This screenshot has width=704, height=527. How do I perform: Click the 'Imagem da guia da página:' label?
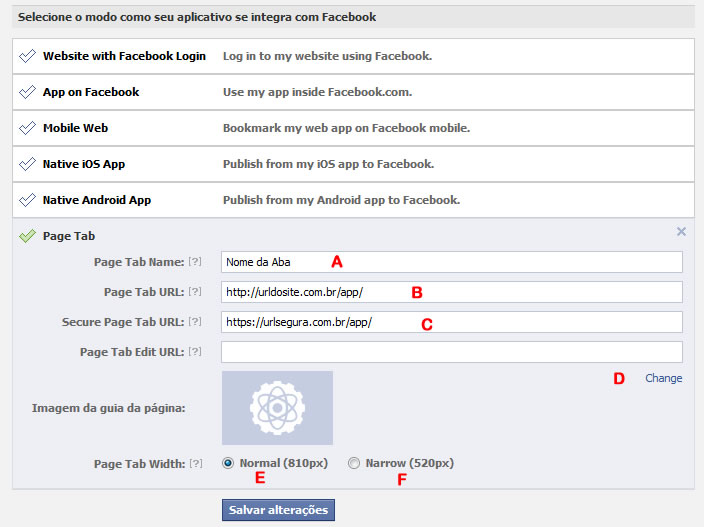108,408
